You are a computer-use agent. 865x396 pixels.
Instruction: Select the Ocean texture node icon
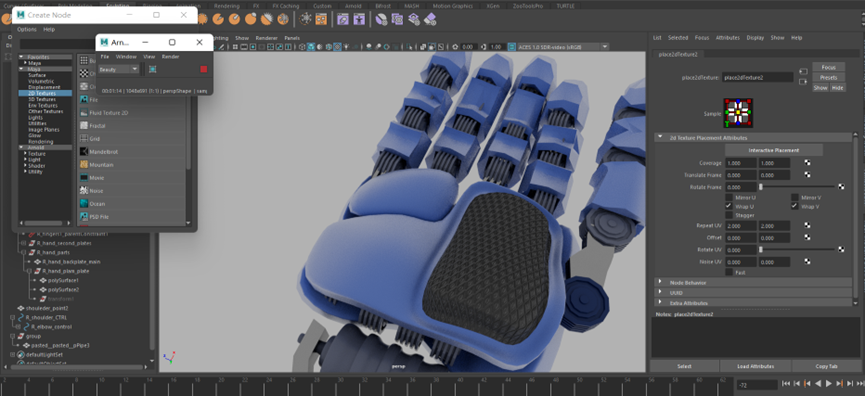point(84,204)
